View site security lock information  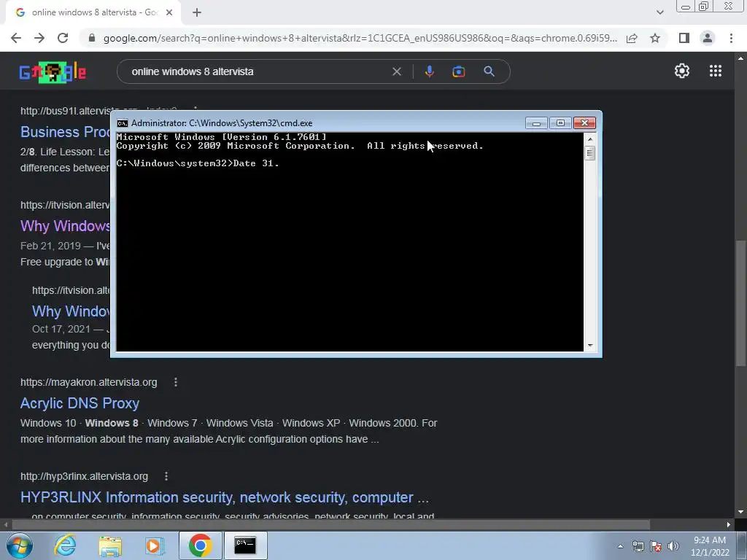click(x=92, y=38)
